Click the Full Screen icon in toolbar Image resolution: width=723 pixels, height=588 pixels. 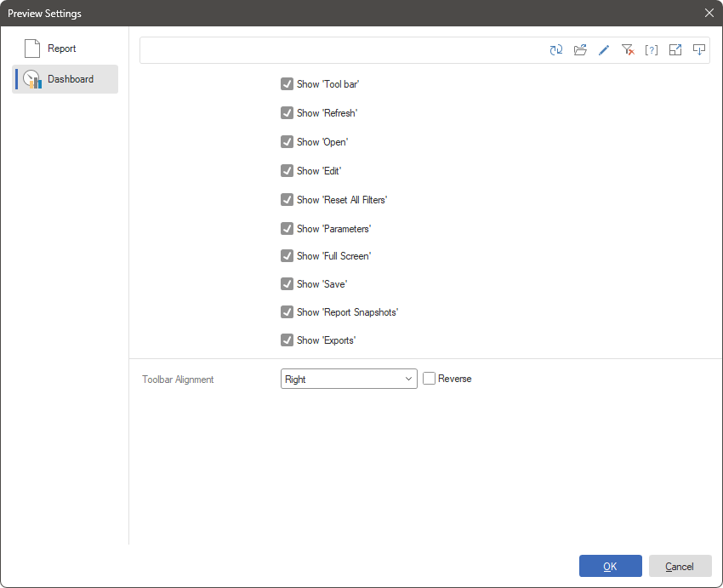(x=675, y=50)
